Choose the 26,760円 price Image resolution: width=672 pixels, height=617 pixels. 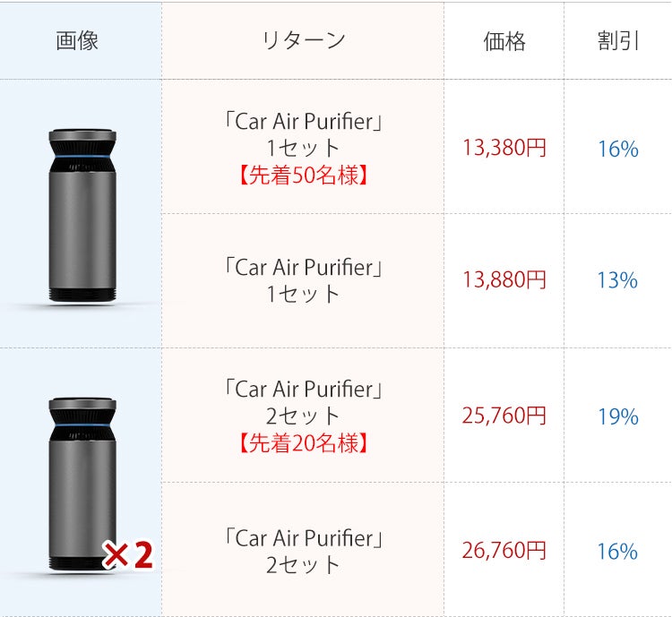504,550
